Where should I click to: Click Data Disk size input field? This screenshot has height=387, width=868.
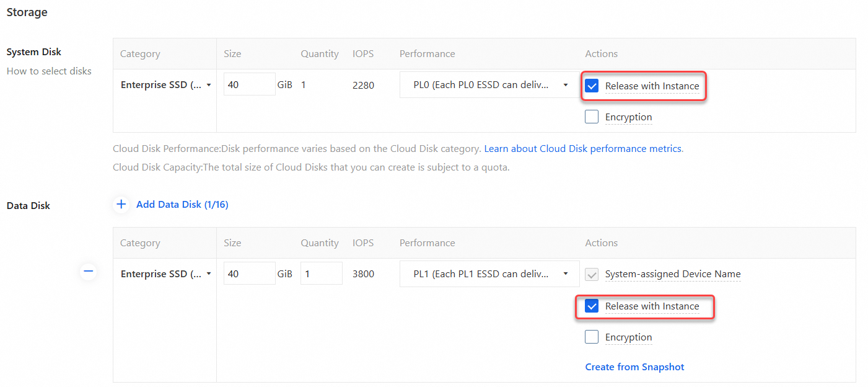click(249, 274)
